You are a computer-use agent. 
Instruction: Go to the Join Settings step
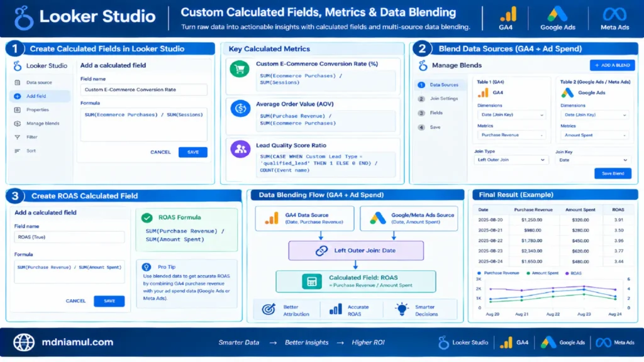pyautogui.click(x=438, y=99)
